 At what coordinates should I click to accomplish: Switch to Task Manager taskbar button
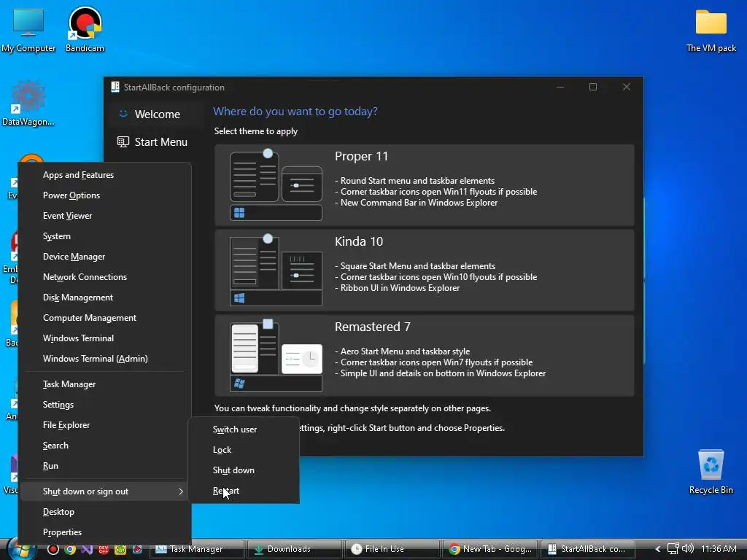coord(197,550)
